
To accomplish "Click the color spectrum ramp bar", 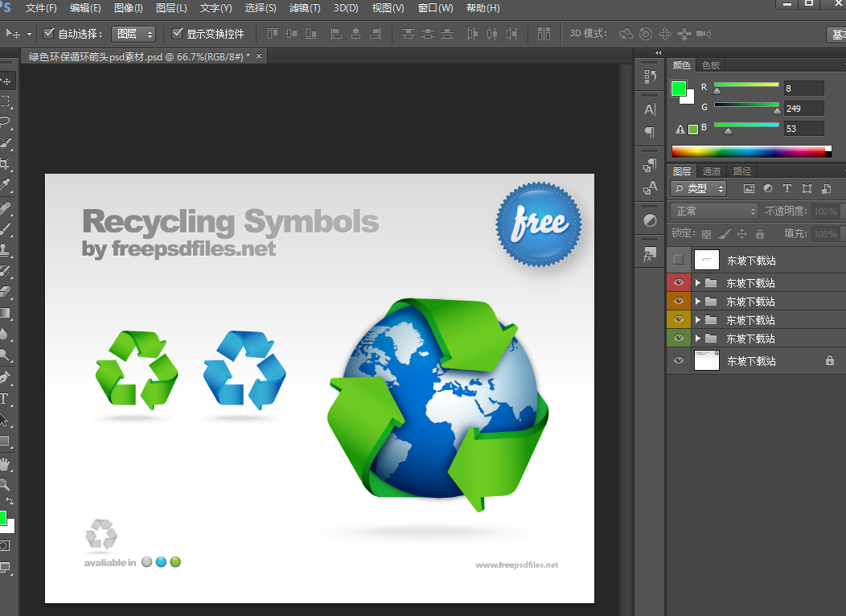I will click(x=748, y=151).
